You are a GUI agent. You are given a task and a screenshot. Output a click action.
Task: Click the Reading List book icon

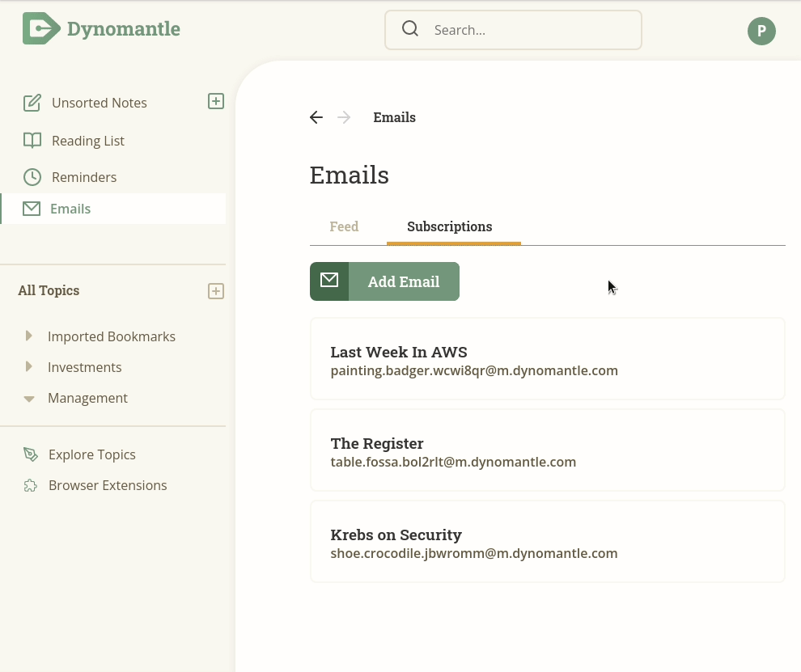tap(32, 141)
